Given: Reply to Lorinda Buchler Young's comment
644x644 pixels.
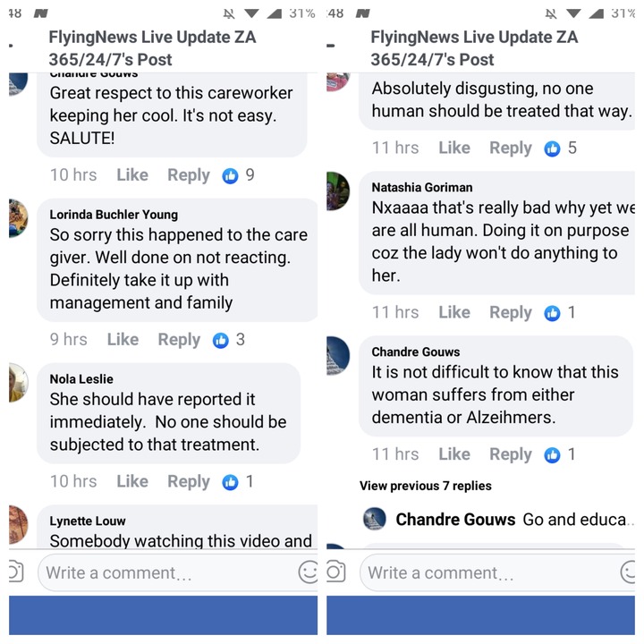Looking at the screenshot, I should pos(179,340).
